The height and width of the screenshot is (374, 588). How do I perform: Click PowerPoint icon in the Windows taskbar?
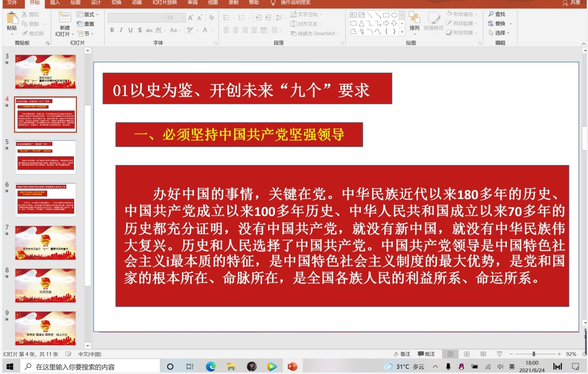tap(292, 366)
